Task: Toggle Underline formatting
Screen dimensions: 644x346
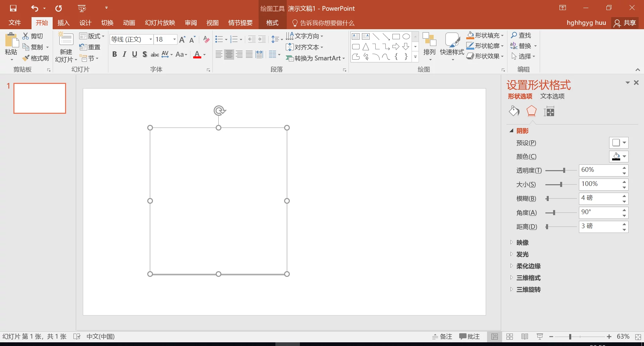Action: (x=135, y=54)
